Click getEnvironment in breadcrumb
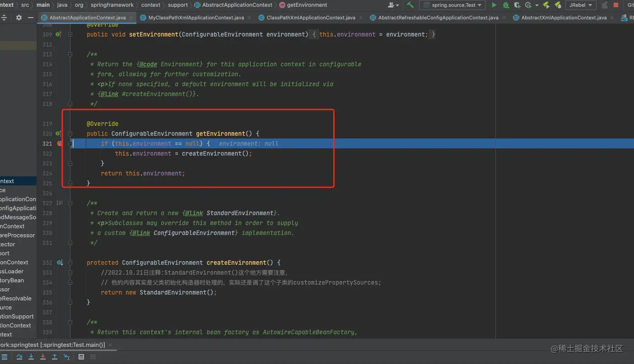This screenshot has height=364, width=634. pos(303,5)
